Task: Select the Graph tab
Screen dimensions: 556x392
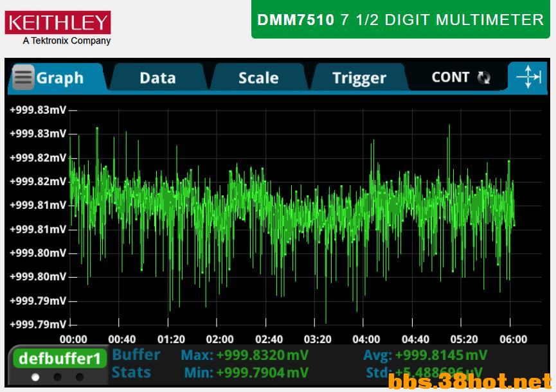Action: [60, 78]
